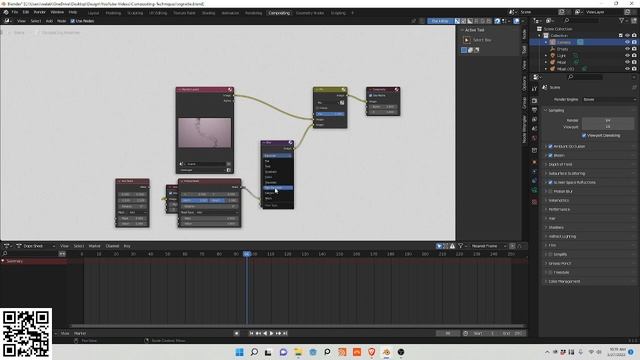Play animation in reverse
This screenshot has width=640, height=360.
[x=265, y=333]
